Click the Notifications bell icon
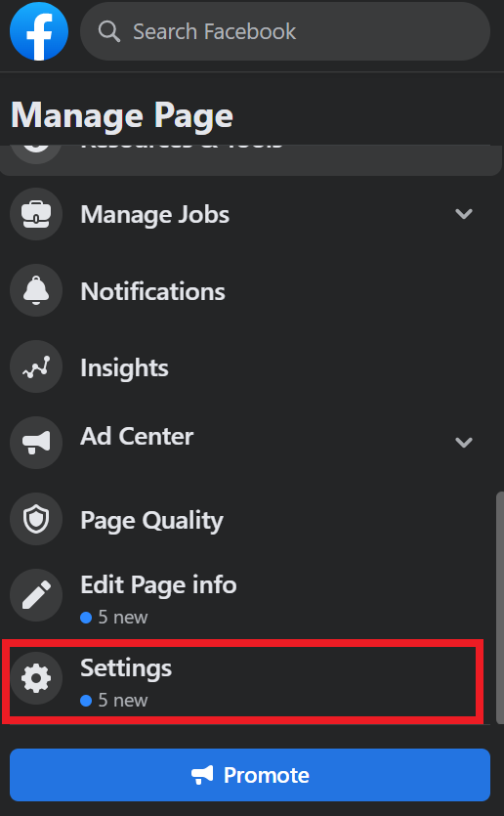 pyautogui.click(x=36, y=290)
